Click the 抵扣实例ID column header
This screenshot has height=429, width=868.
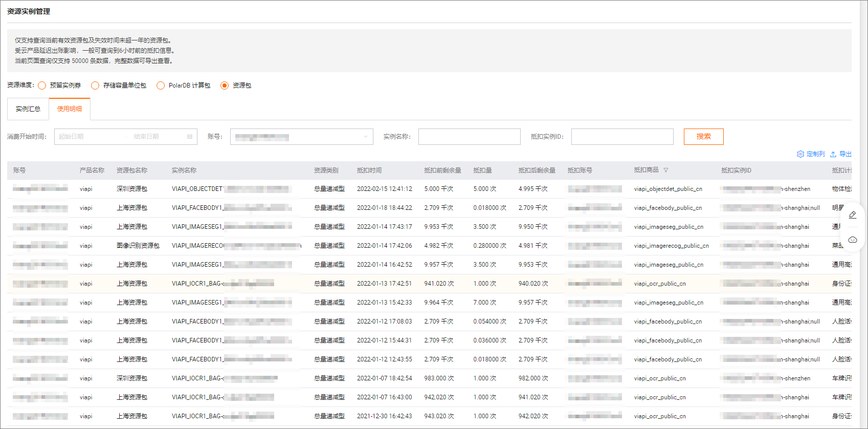pyautogui.click(x=737, y=170)
